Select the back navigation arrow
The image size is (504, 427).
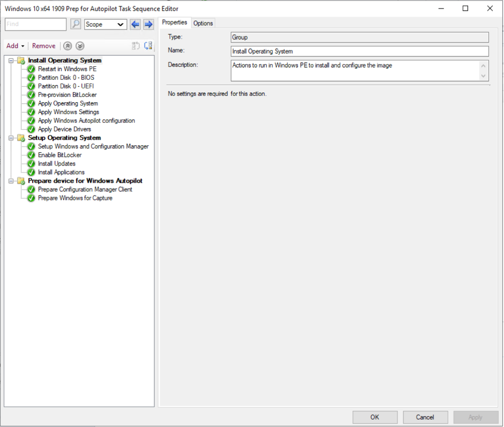click(134, 24)
